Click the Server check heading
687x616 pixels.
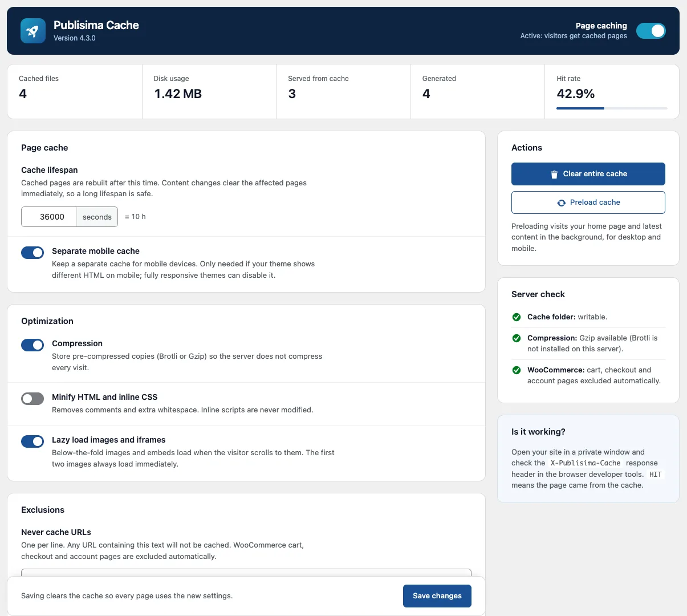(538, 294)
